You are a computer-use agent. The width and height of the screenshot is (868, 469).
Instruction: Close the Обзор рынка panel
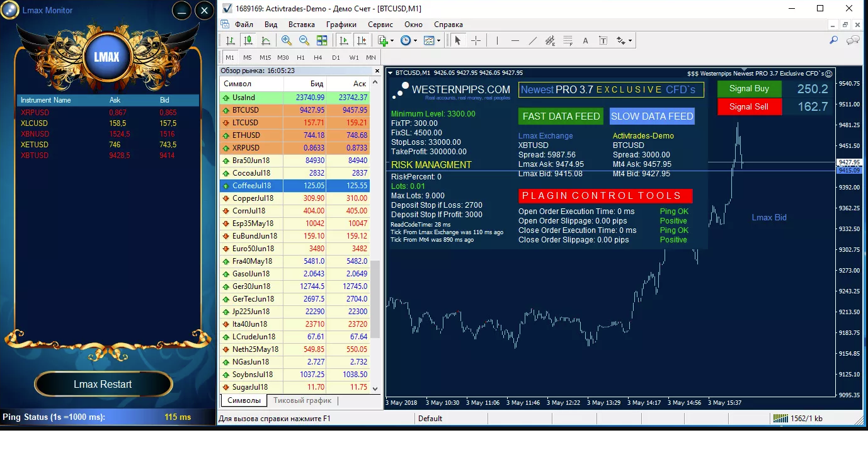tap(377, 71)
